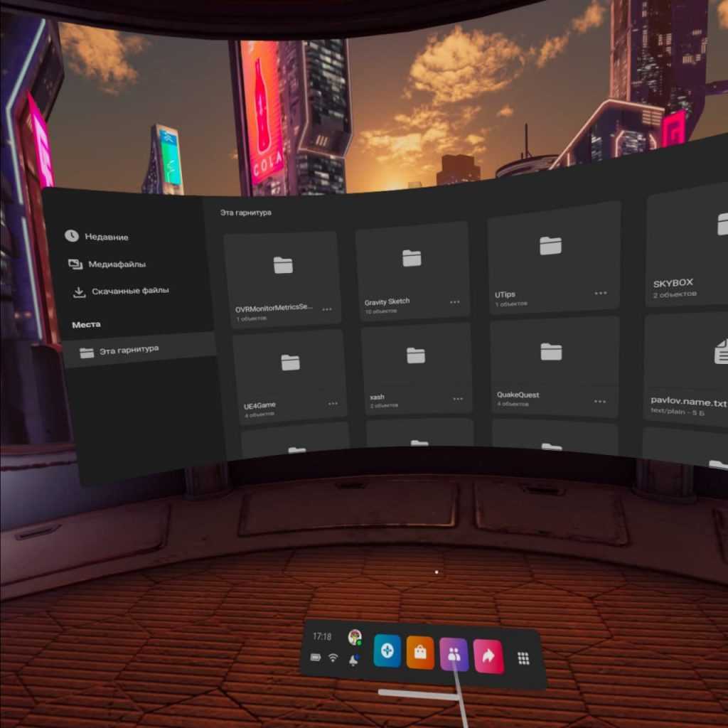Open the purple People icon
This screenshot has height=728, width=728.
[454, 655]
